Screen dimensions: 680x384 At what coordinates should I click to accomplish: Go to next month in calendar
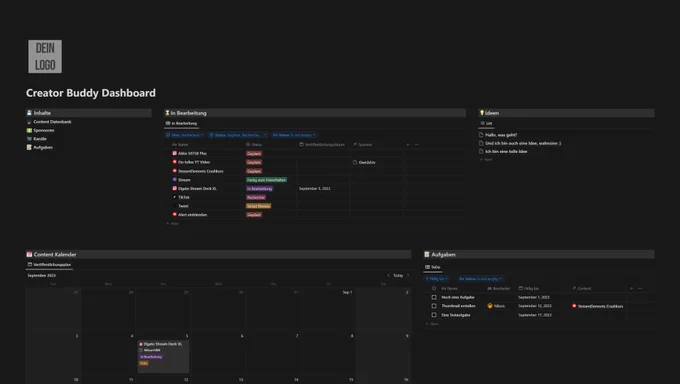pyautogui.click(x=408, y=276)
